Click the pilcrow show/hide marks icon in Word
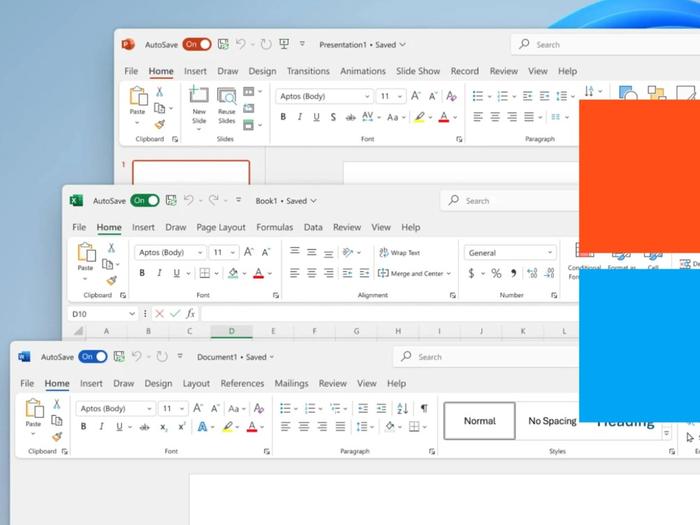Viewport: 700px width, 525px height. 424,408
